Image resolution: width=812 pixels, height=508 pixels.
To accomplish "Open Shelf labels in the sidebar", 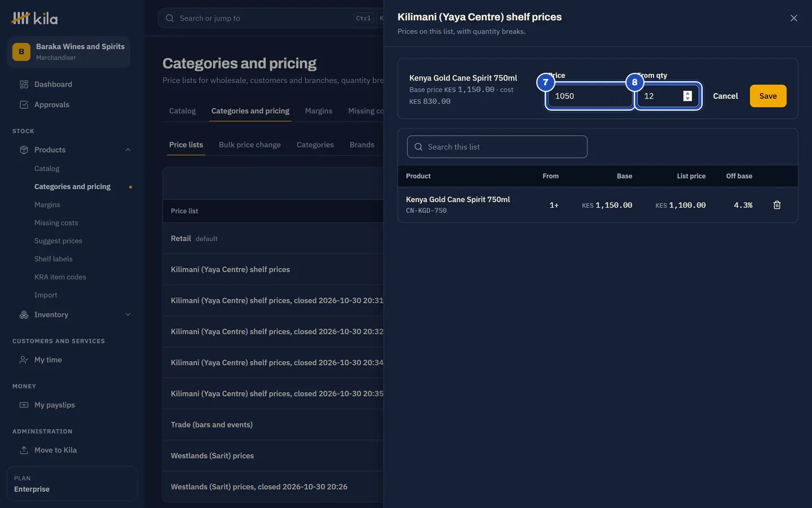I will click(x=54, y=259).
